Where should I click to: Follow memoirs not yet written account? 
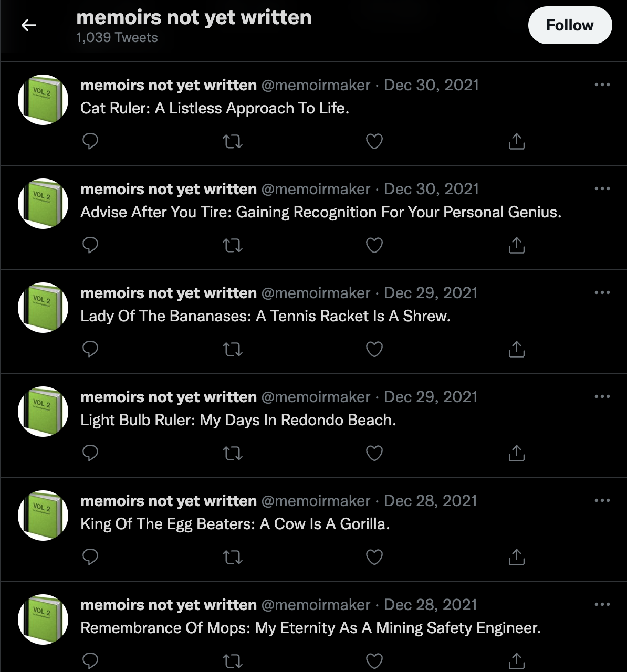pos(570,25)
